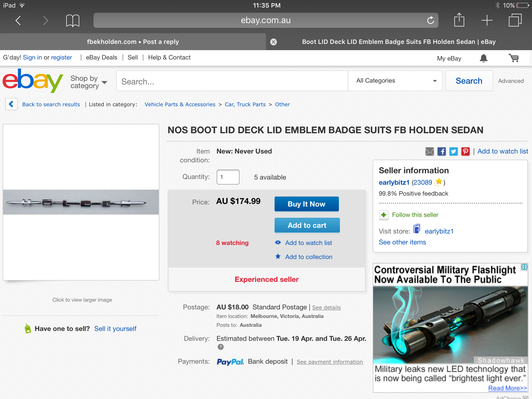The height and width of the screenshot is (399, 532).
Task: Click the green plus follow icon
Action: (384, 215)
